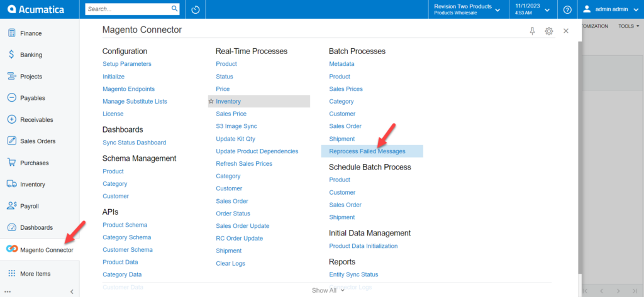The height and width of the screenshot is (297, 644).
Task: Open Update Product Dependencies
Action: [x=257, y=151]
